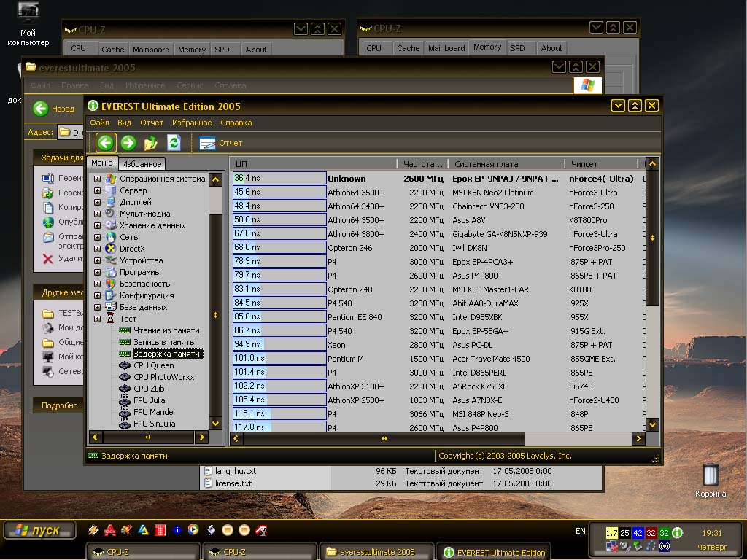Viewport: 747px width, 560px height.
Task: Open the Вид menu in EVEREST
Action: 124,122
